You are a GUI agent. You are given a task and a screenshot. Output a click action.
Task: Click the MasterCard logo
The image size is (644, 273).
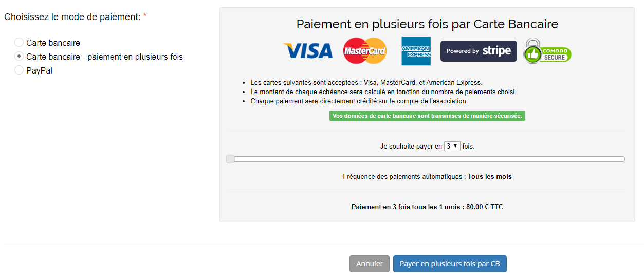[365, 51]
